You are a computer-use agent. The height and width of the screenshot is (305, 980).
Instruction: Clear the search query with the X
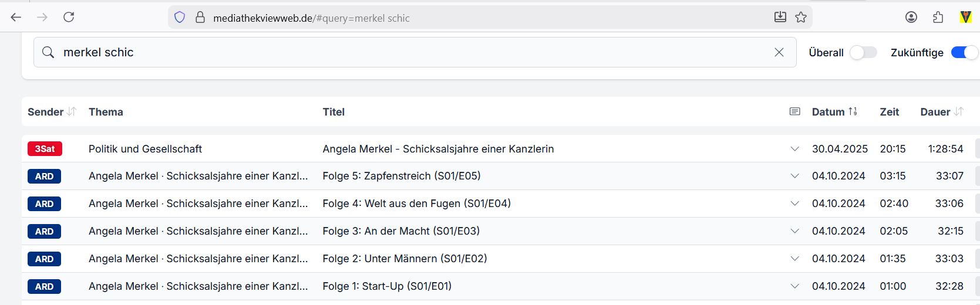pos(779,52)
